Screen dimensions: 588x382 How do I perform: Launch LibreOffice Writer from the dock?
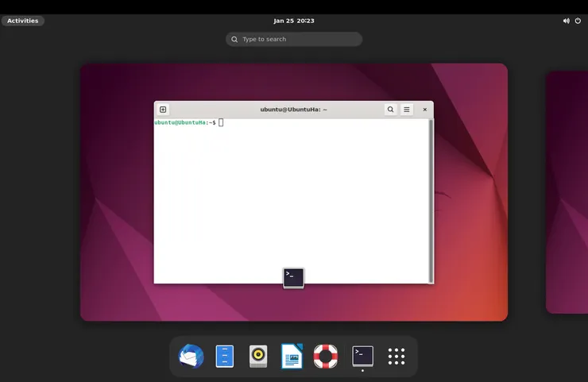click(x=292, y=356)
